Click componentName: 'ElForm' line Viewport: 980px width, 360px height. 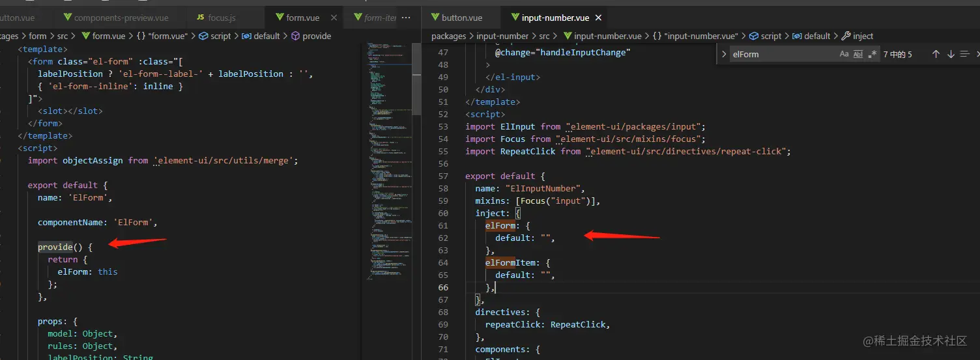pos(98,222)
